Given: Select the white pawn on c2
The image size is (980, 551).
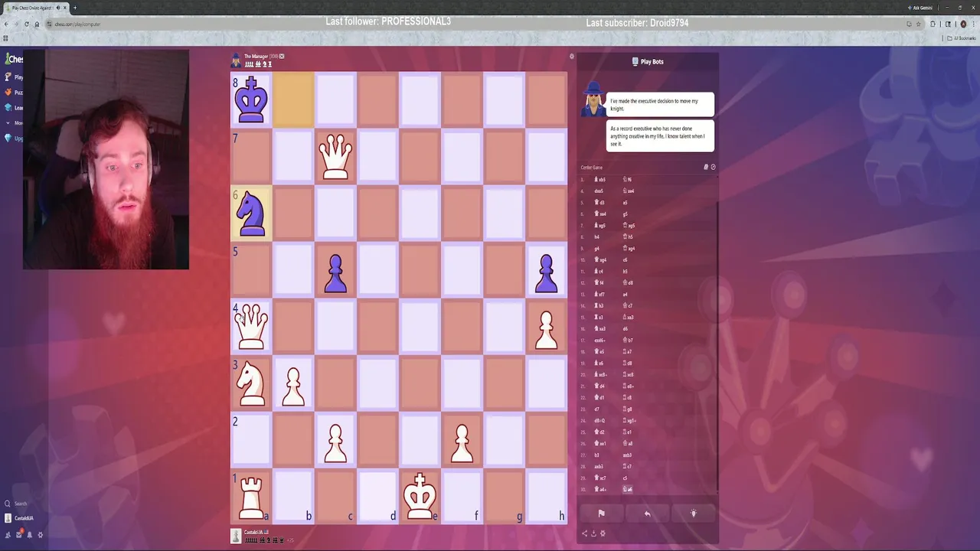Looking at the screenshot, I should [335, 443].
